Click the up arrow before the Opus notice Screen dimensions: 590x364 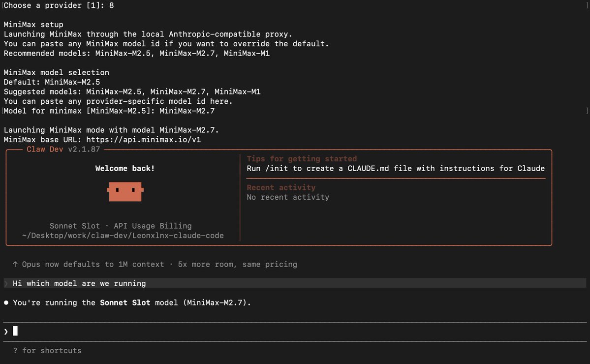(x=15, y=264)
